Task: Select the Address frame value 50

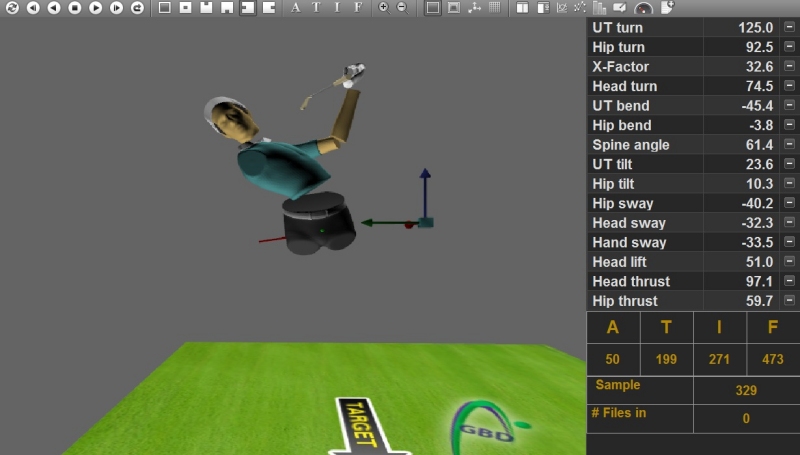Action: pyautogui.click(x=613, y=360)
